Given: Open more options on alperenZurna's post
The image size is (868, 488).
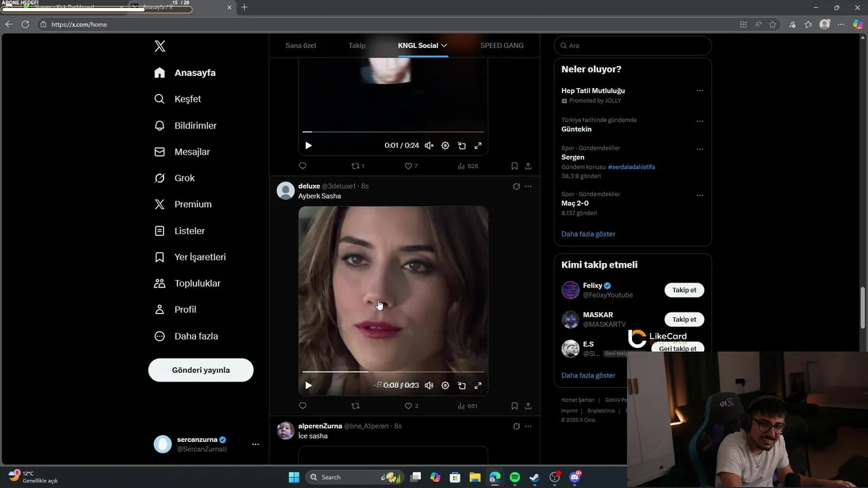Looking at the screenshot, I should (x=528, y=426).
